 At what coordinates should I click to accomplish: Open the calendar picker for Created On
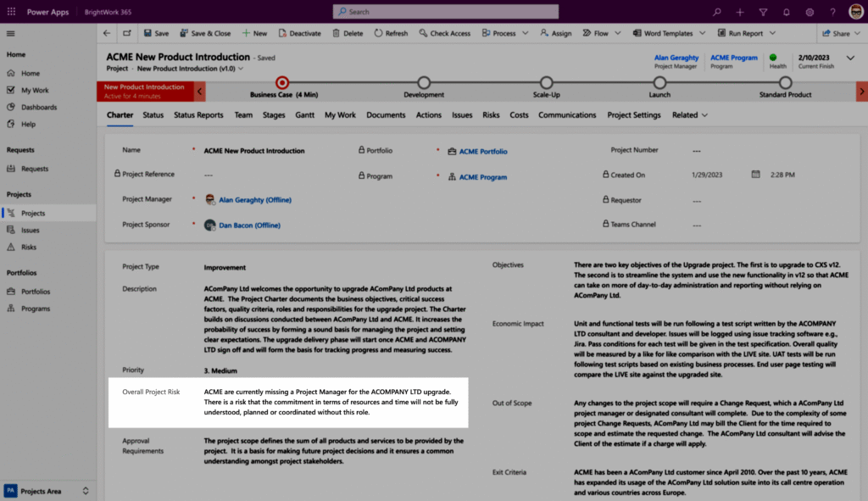point(755,175)
